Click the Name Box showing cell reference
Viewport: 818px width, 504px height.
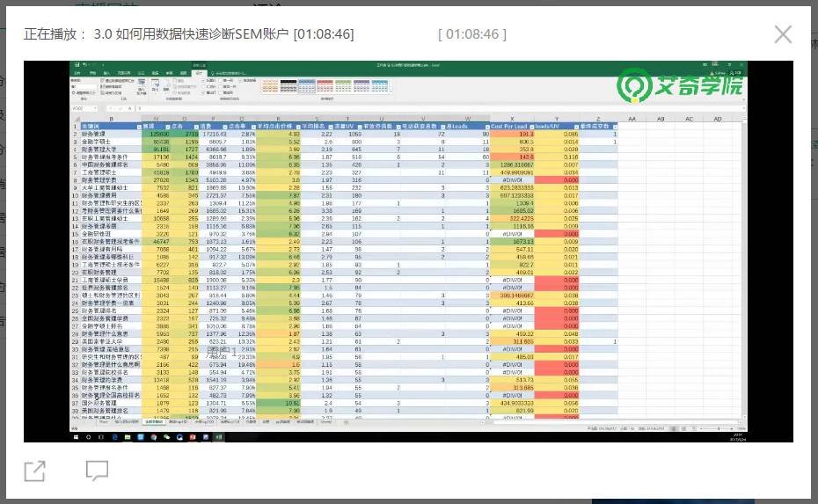pyautogui.click(x=84, y=108)
